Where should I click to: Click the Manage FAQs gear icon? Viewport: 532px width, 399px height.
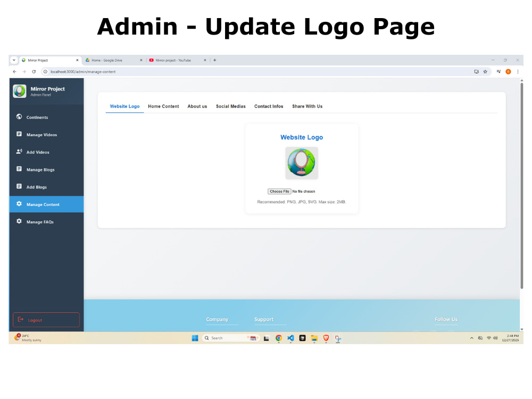point(19,221)
